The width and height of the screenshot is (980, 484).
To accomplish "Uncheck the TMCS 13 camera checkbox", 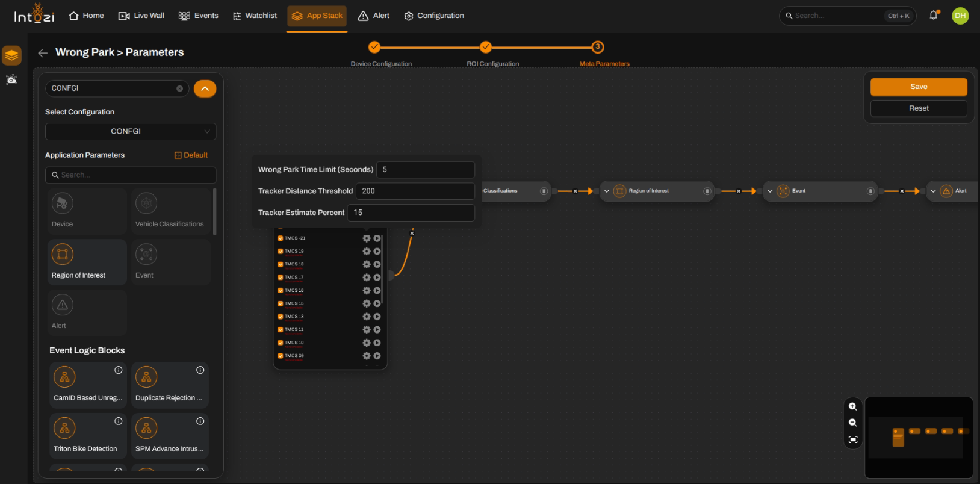I will [280, 317].
